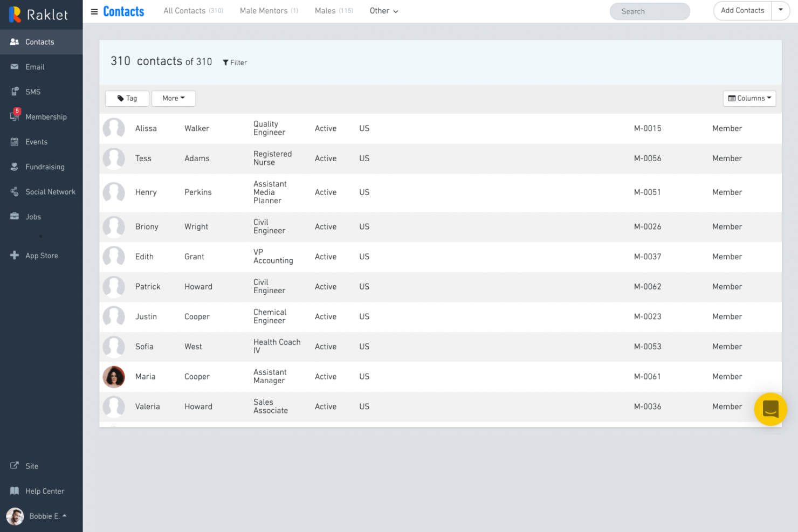The width and height of the screenshot is (798, 532).
Task: Open the Jobs section from the sidebar
Action: coord(33,217)
